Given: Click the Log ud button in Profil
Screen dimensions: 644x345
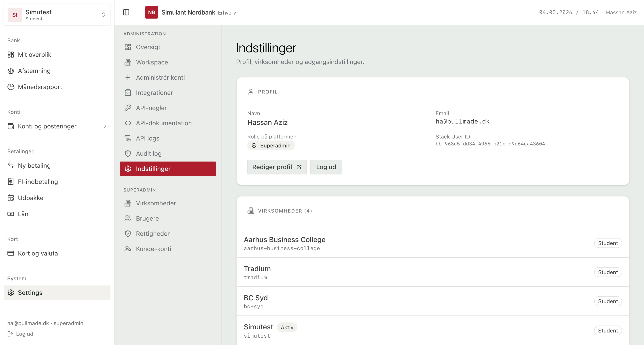Looking at the screenshot, I should point(326,167).
